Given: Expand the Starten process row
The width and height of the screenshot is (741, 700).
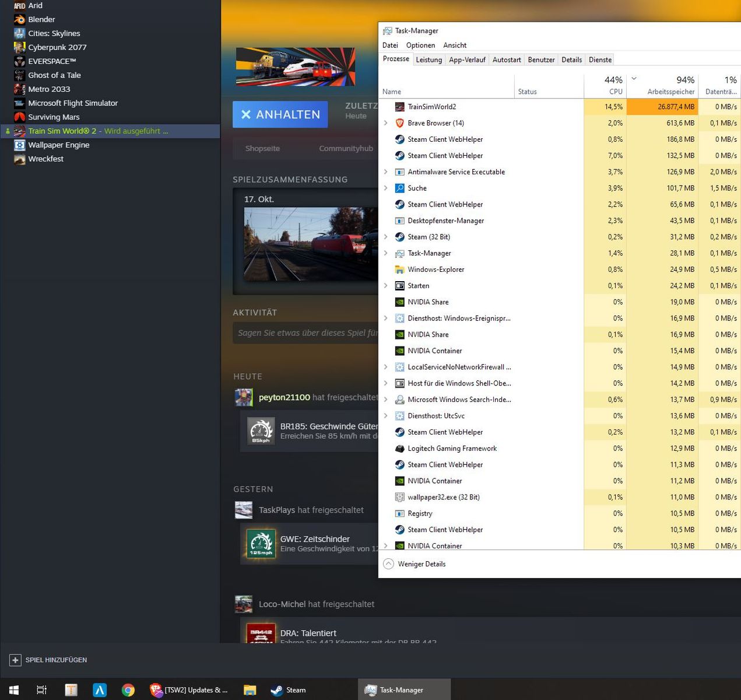Looking at the screenshot, I should tap(385, 286).
